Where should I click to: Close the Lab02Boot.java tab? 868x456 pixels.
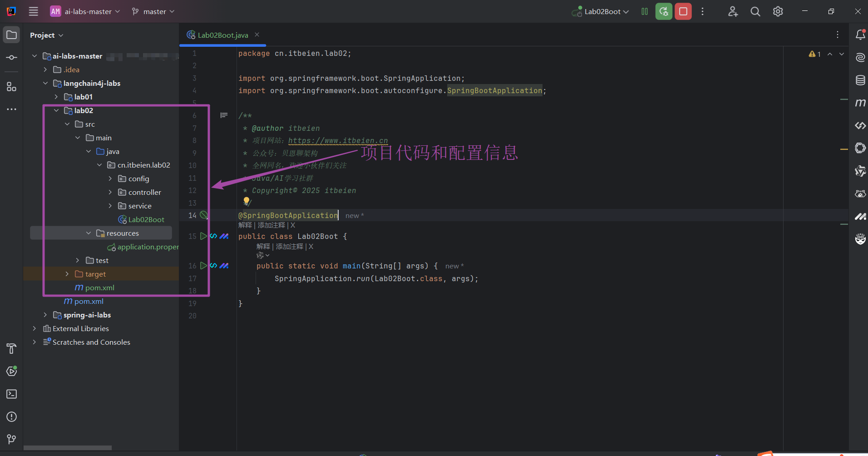point(257,35)
